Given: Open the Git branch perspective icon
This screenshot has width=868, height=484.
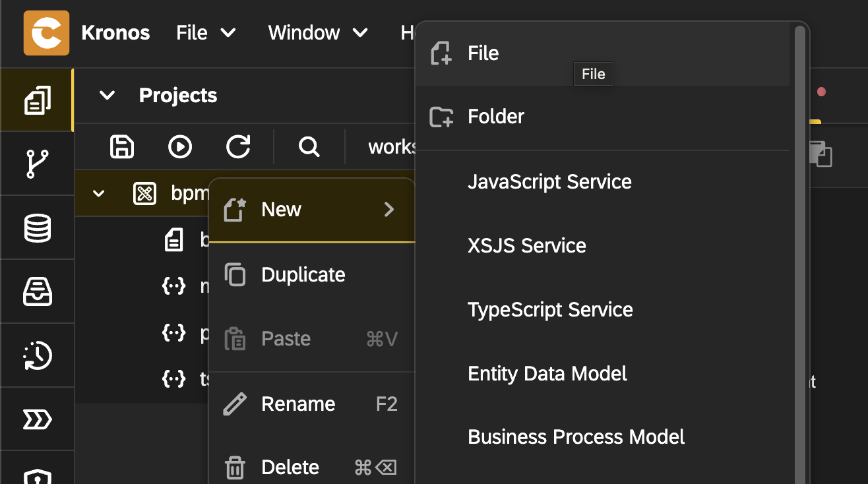Looking at the screenshot, I should tap(38, 164).
